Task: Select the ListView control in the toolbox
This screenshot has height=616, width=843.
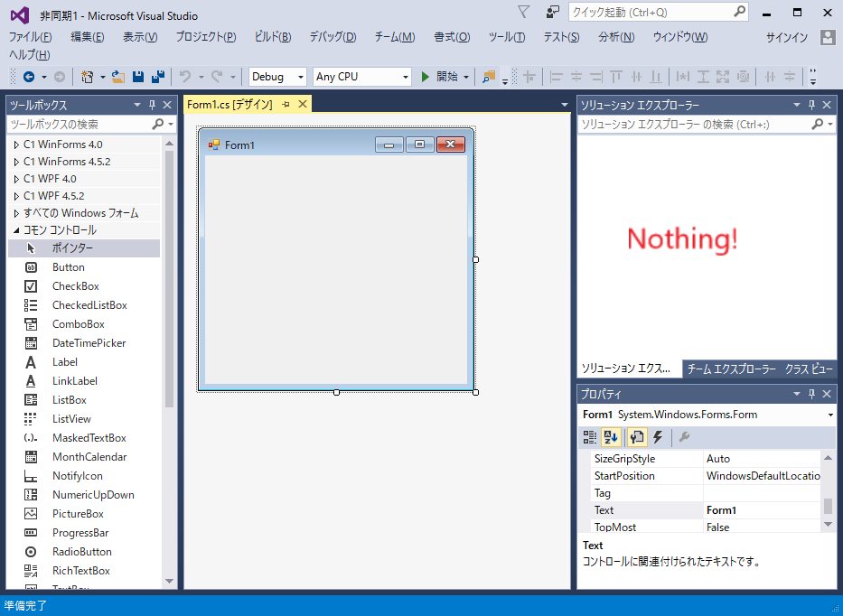Action: 84,419
